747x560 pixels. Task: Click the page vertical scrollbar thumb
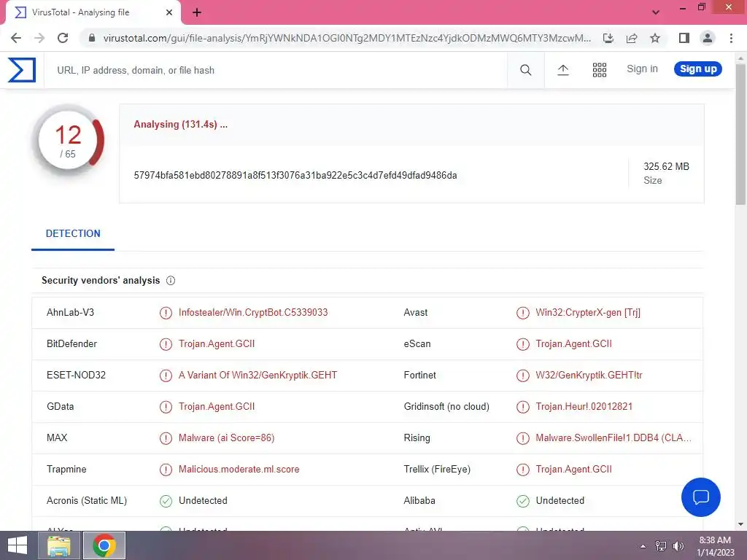point(740,133)
